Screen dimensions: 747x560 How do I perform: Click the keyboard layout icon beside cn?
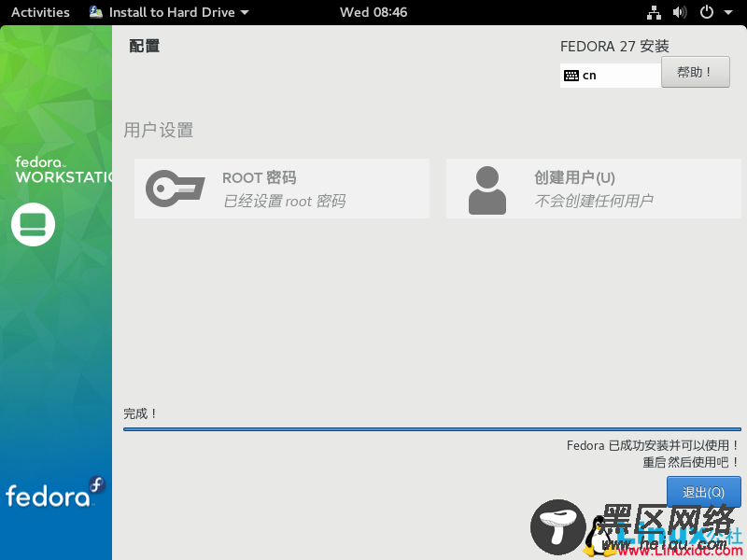571,76
